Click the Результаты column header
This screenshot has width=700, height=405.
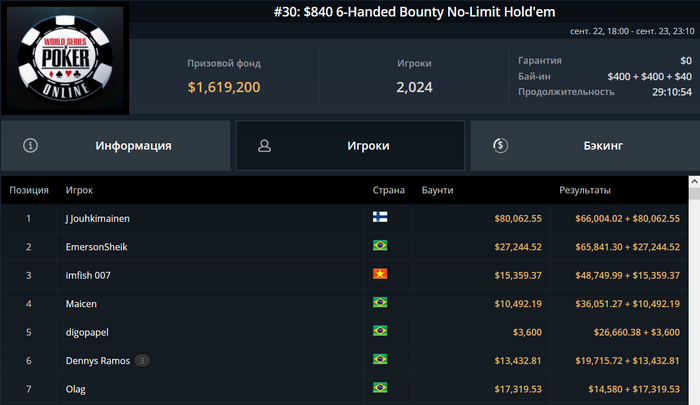coord(585,190)
